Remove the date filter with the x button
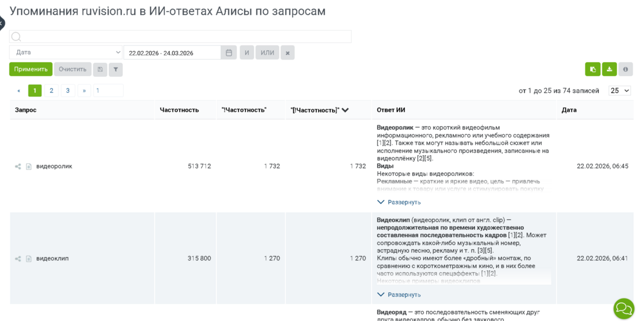644x321 pixels. click(x=288, y=53)
